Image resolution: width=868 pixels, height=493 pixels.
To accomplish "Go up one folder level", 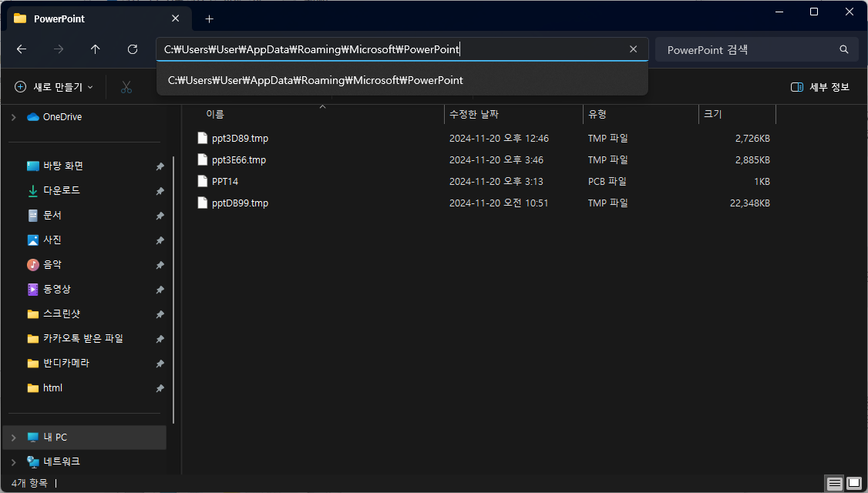I will tap(96, 49).
